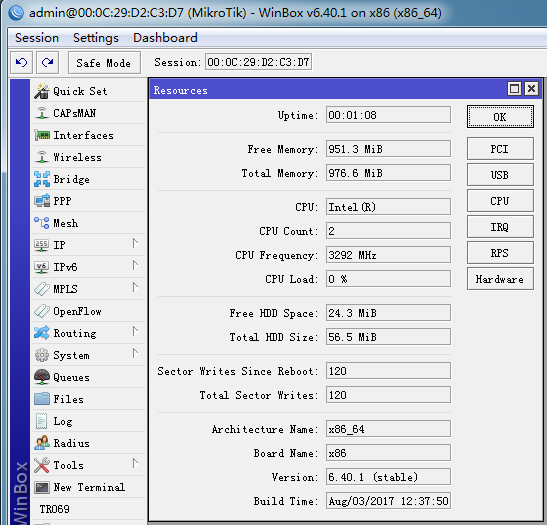Click the Total HDD Size value 56.5 MiB
Viewport: 547px width, 525px height.
tap(388, 337)
